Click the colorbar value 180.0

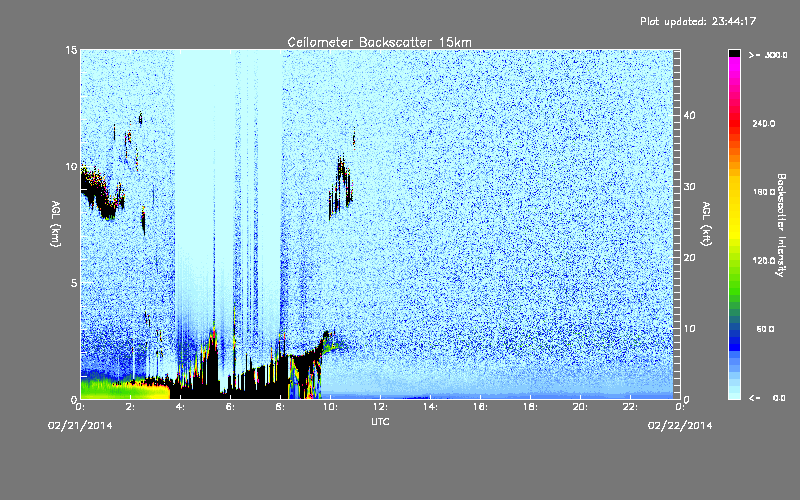[764, 192]
